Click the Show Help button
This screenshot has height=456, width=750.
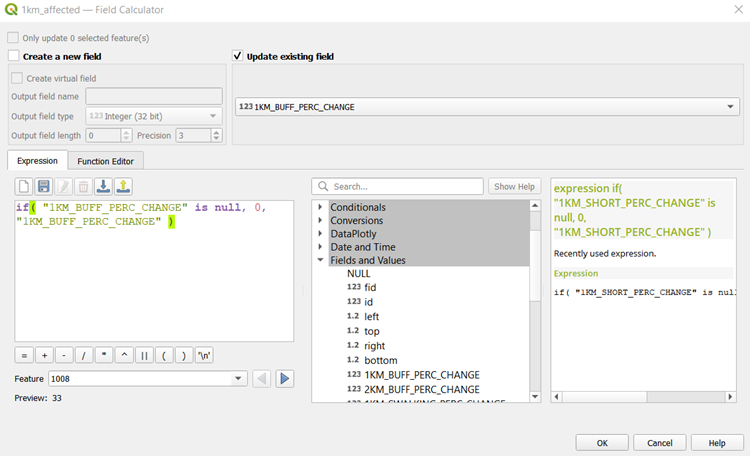(x=514, y=186)
